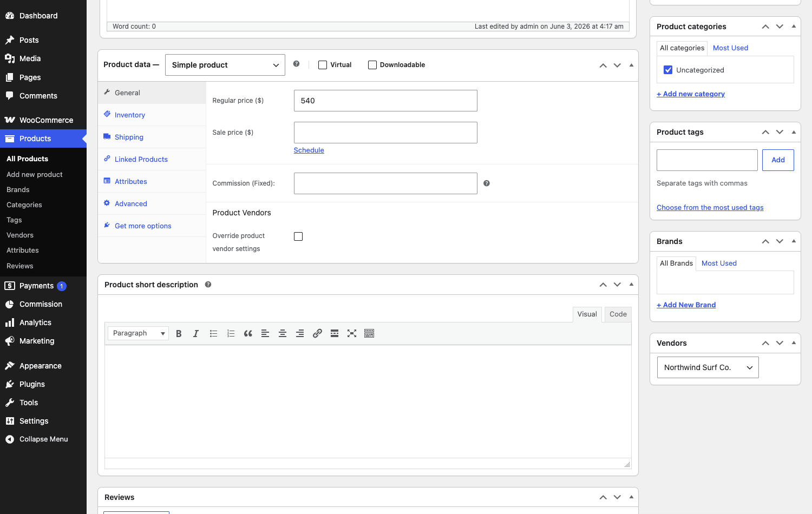Toggle the Reviews panel
Viewport: 812px width, 514px height.
pos(631,497)
